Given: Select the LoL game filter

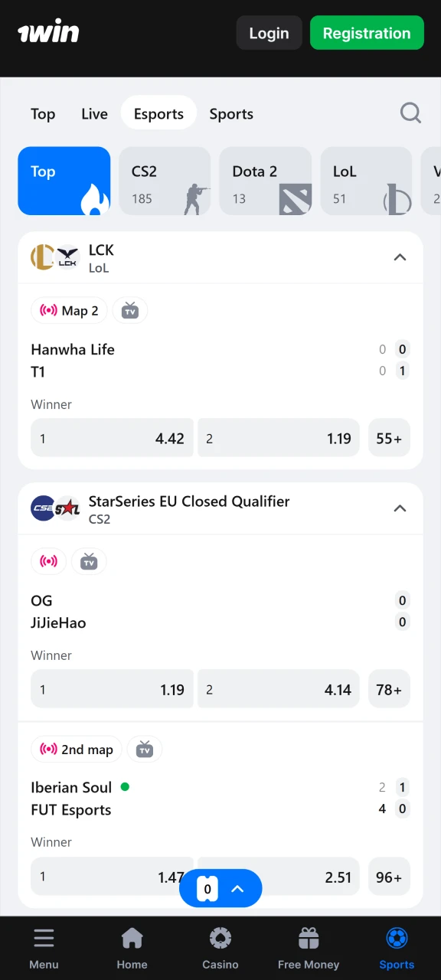Looking at the screenshot, I should tap(366, 181).
